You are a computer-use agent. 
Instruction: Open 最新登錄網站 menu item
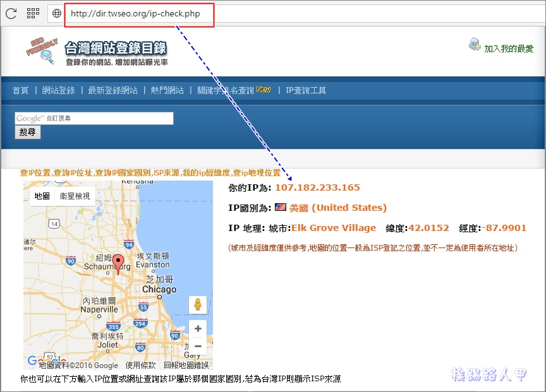coord(113,90)
